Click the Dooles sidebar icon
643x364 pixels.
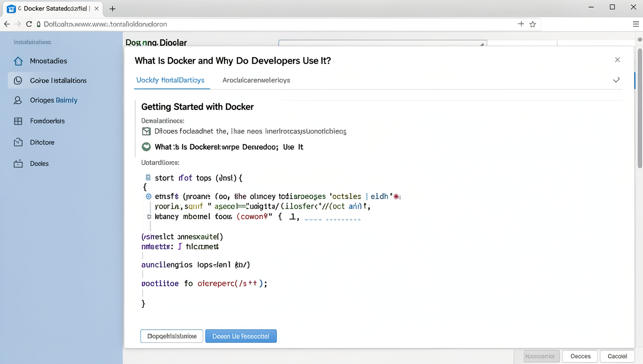pos(18,164)
